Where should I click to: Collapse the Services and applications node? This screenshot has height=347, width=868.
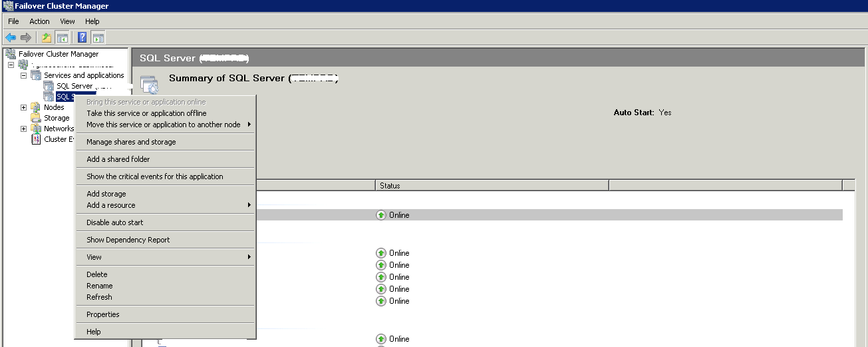click(x=24, y=75)
